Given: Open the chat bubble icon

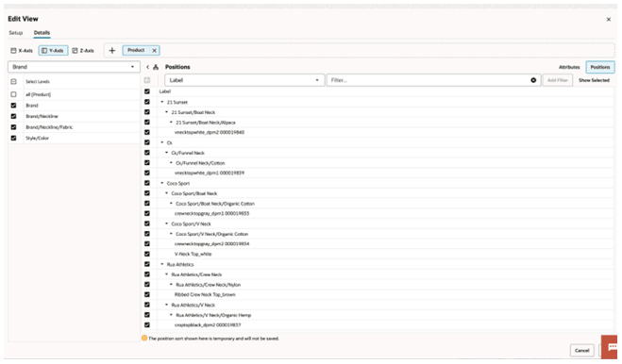Looking at the screenshot, I should [610, 347].
